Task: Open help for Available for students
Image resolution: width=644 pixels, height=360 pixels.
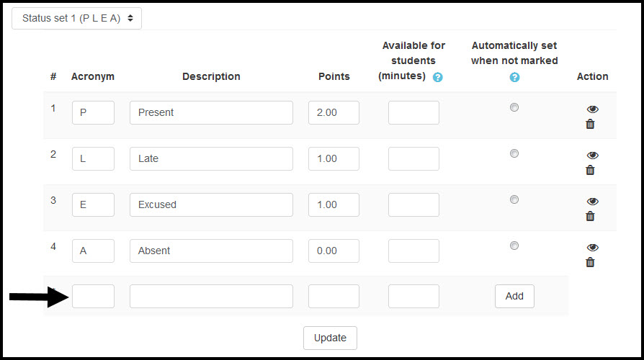Action: coord(438,77)
